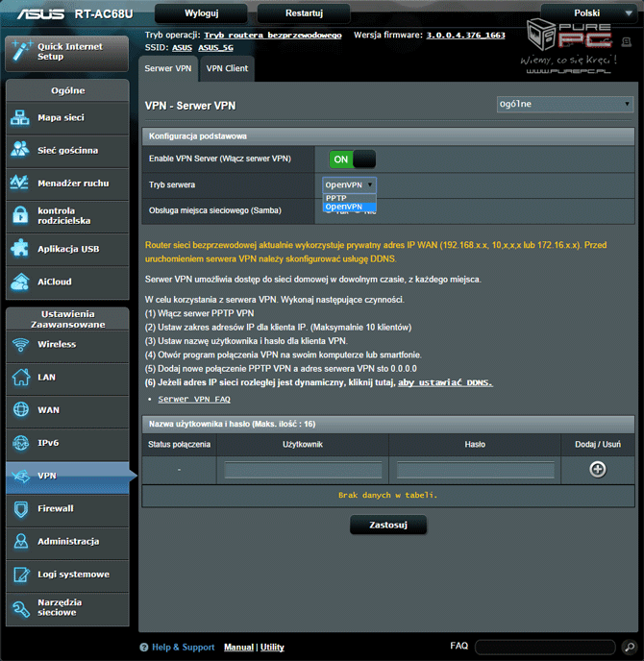Follow the aby ustawiać DDNS link
This screenshot has width=644, height=661.
[x=445, y=382]
